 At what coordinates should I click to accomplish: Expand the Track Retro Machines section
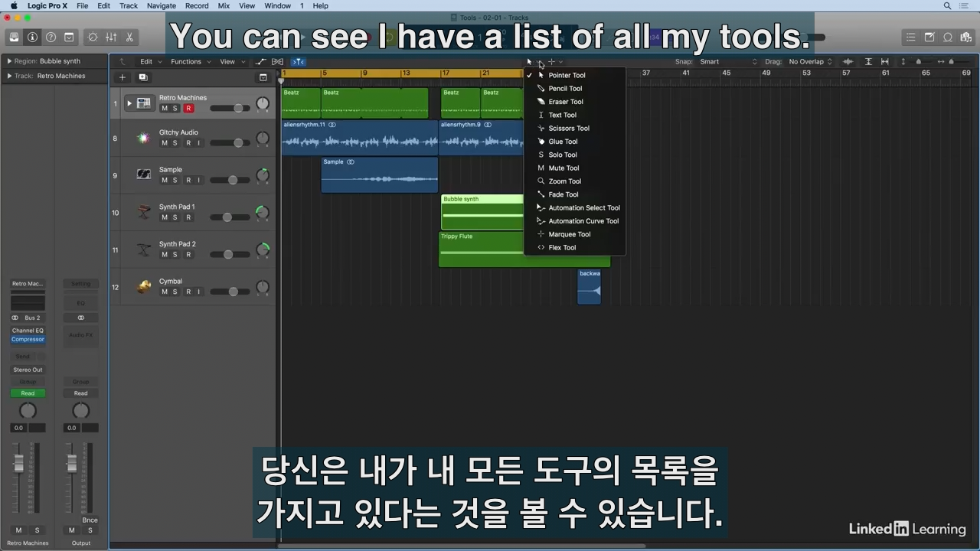pyautogui.click(x=9, y=76)
